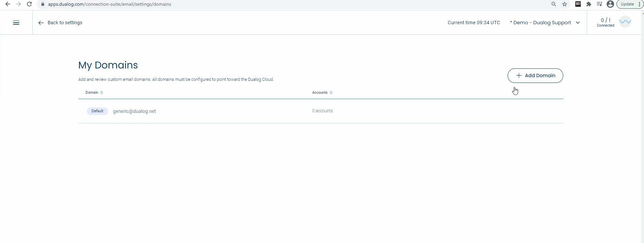Reload the page
The width and height of the screenshot is (644, 243).
pos(29,4)
